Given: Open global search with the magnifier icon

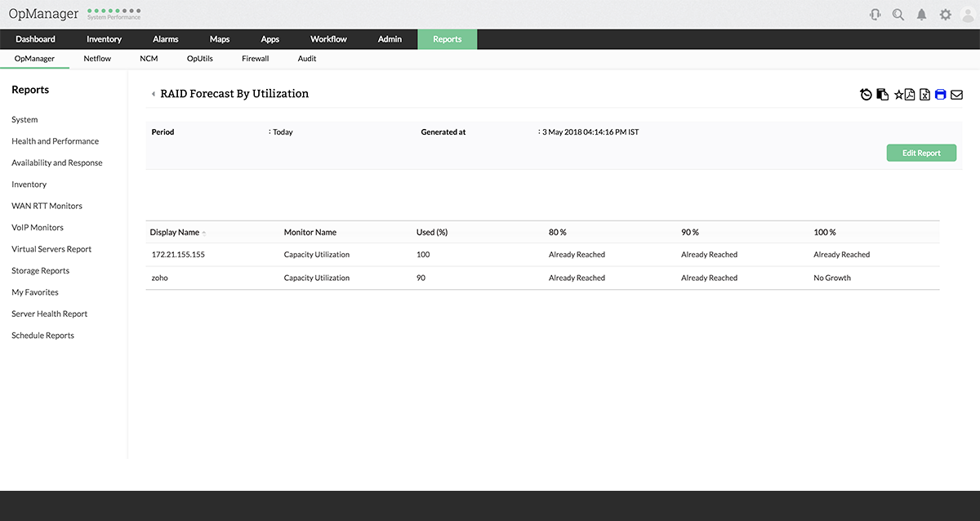Looking at the screenshot, I should click(x=898, y=14).
